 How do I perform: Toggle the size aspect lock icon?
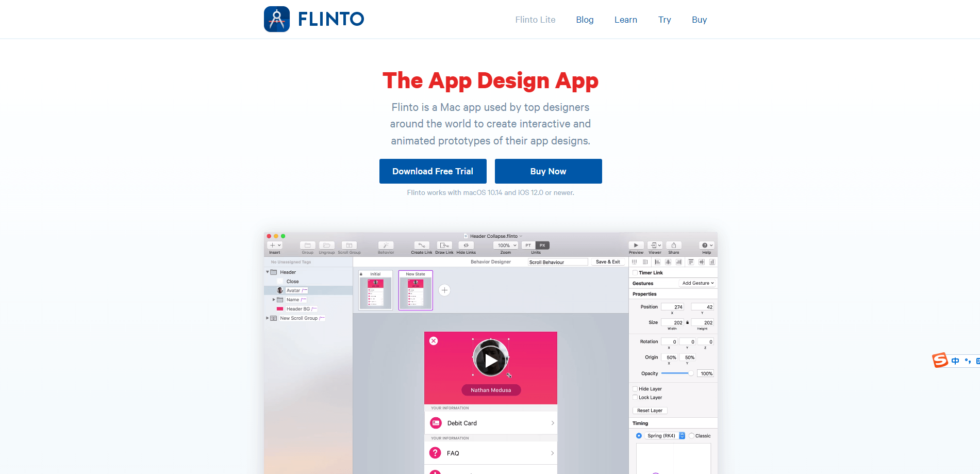tap(687, 322)
